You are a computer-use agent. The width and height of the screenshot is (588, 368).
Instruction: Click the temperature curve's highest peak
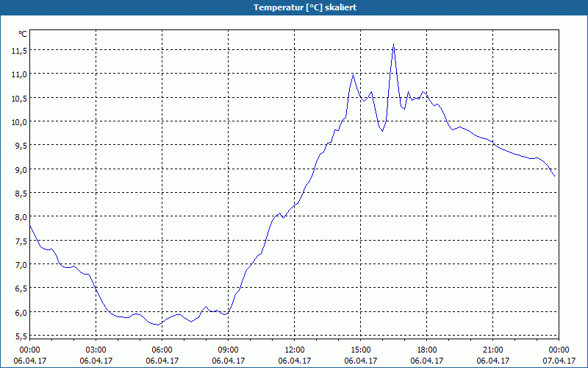click(393, 44)
